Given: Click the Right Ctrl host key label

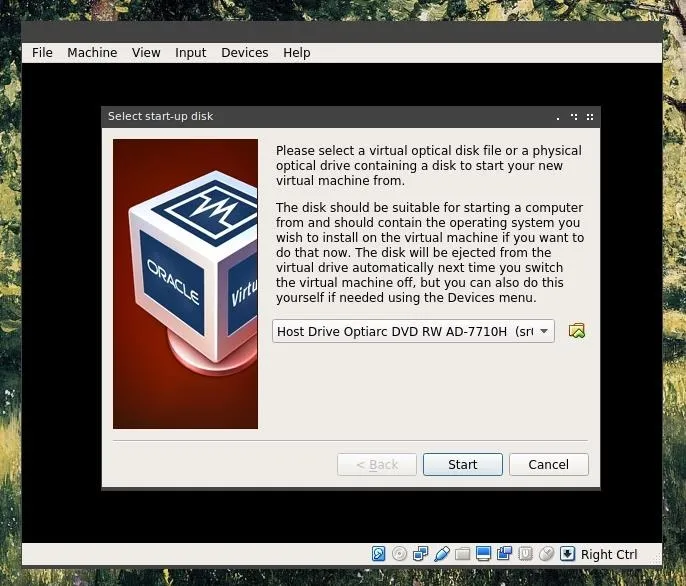Looking at the screenshot, I should 609,554.
